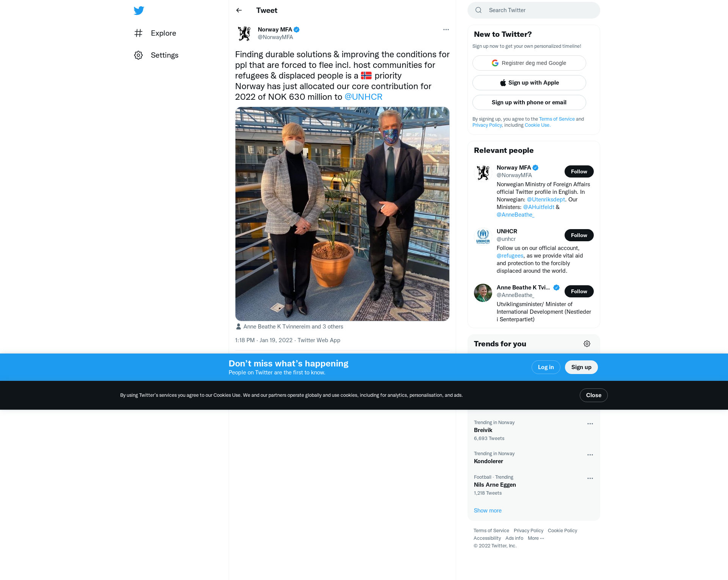This screenshot has height=580, width=728.
Task: Open more options for the Breivik trend
Action: (590, 424)
